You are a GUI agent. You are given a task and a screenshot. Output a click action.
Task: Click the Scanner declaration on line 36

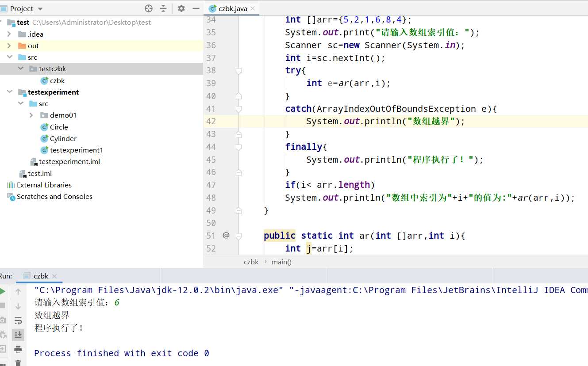click(x=375, y=45)
